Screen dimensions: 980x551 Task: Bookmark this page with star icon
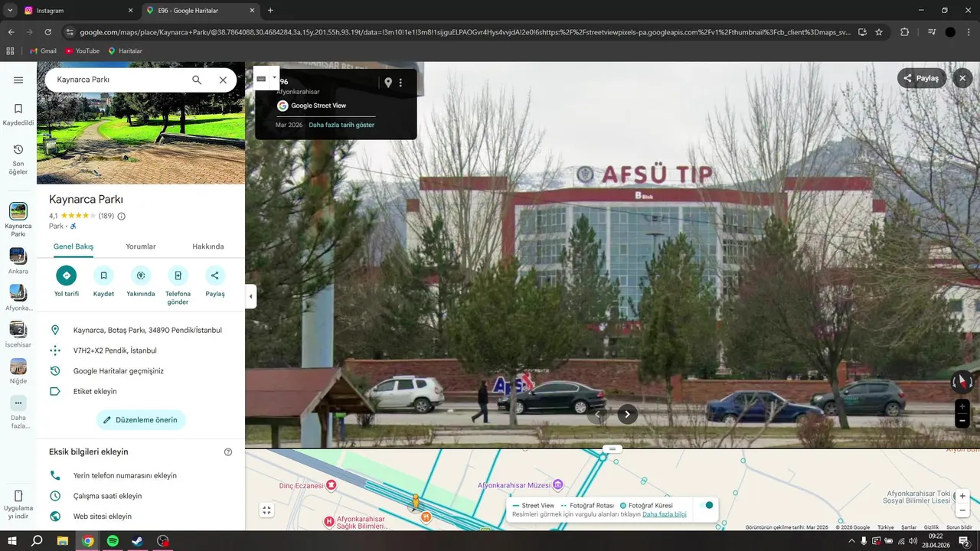point(879,32)
